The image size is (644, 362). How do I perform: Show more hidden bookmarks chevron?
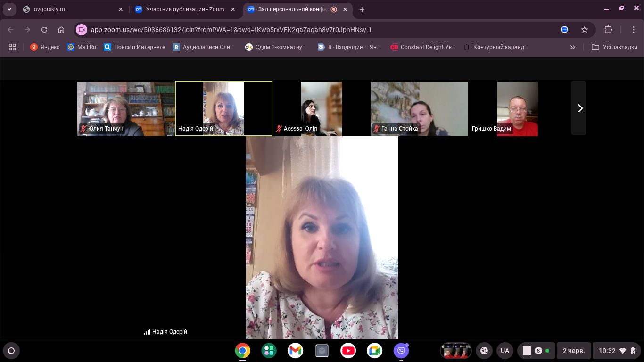(573, 47)
